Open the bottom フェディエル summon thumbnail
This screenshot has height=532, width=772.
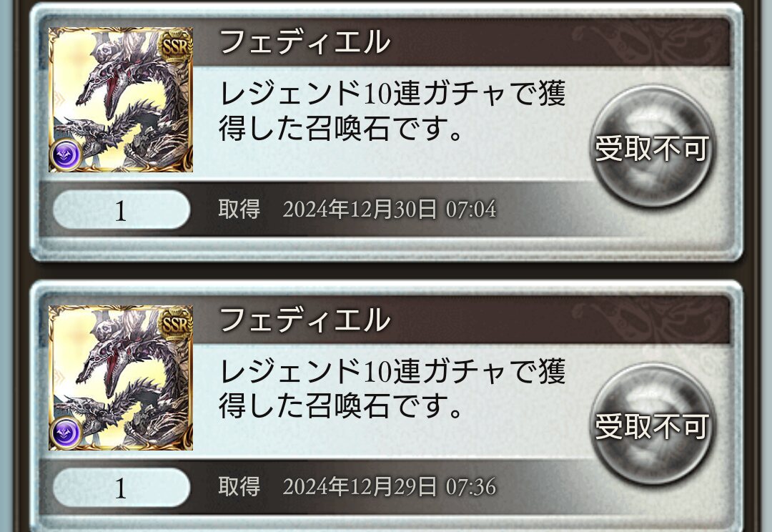tap(121, 378)
